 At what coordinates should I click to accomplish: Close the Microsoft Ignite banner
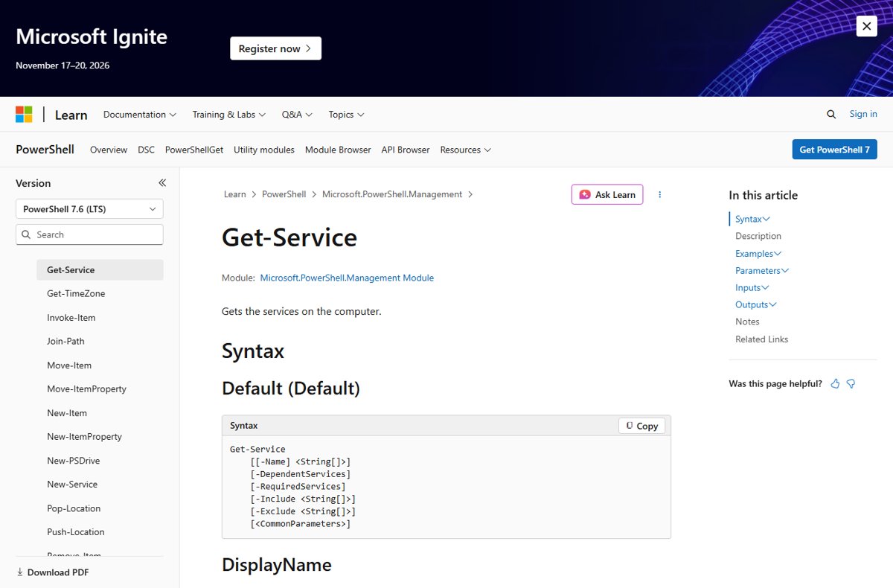[x=866, y=26]
